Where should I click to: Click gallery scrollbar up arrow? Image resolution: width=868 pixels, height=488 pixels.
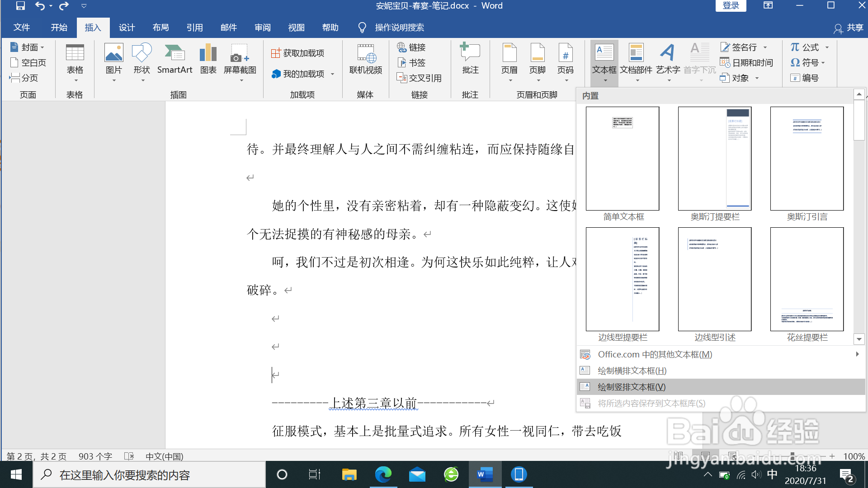859,94
